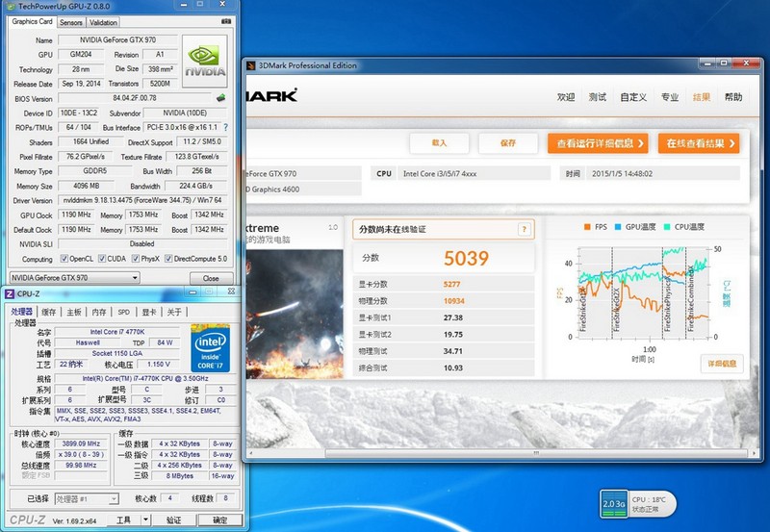Open the 欢迎 menu in 3DMark

click(566, 97)
